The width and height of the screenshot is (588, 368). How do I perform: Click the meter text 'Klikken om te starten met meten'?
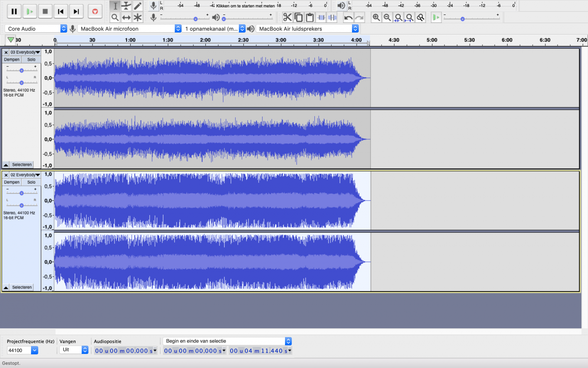(245, 6)
